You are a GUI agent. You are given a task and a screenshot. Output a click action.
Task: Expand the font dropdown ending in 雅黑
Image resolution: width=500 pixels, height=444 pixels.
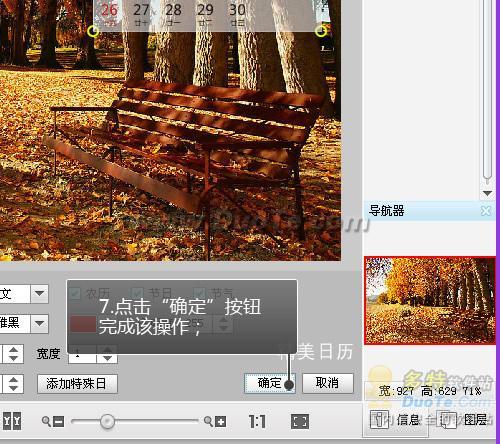pos(39,323)
